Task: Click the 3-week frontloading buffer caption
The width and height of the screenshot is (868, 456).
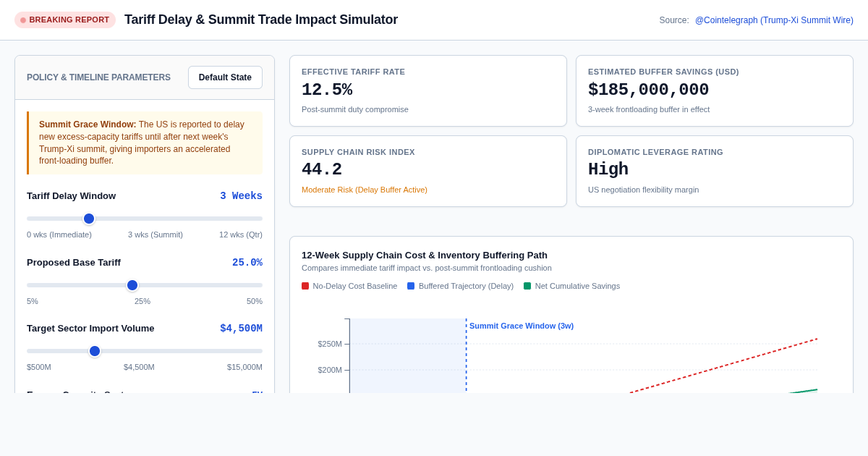Action: pos(649,109)
